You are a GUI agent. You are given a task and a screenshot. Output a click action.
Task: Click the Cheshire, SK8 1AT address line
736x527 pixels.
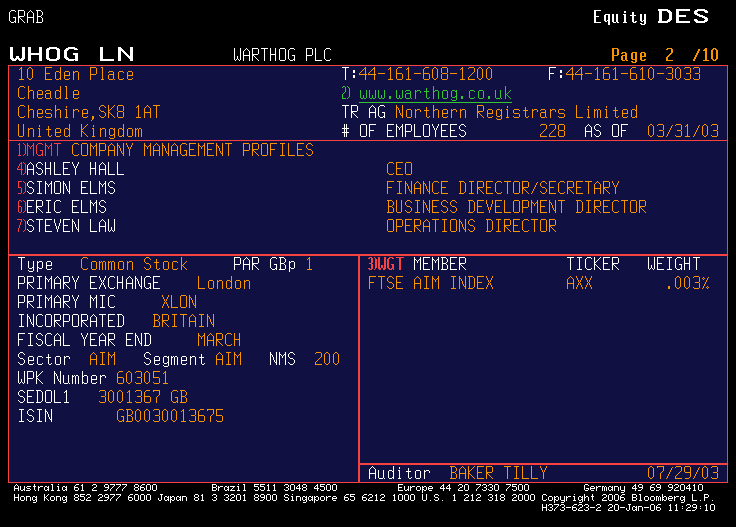tap(89, 112)
